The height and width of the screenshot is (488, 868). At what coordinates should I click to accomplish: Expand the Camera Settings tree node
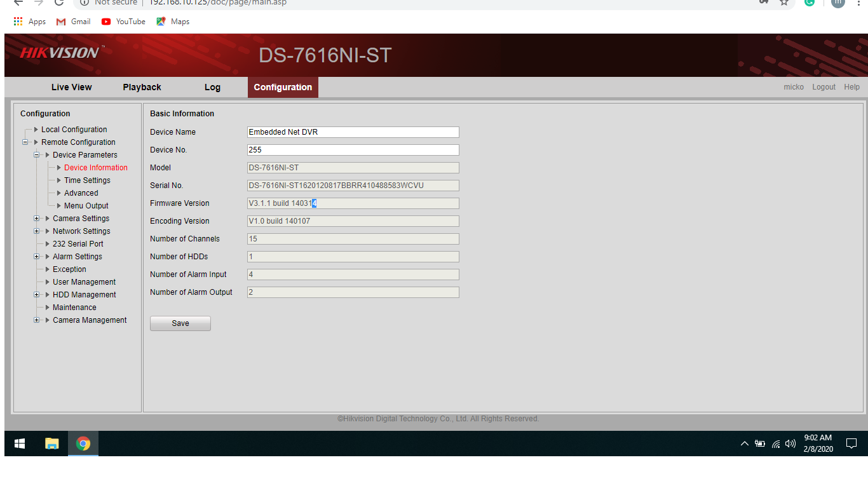pos(37,219)
